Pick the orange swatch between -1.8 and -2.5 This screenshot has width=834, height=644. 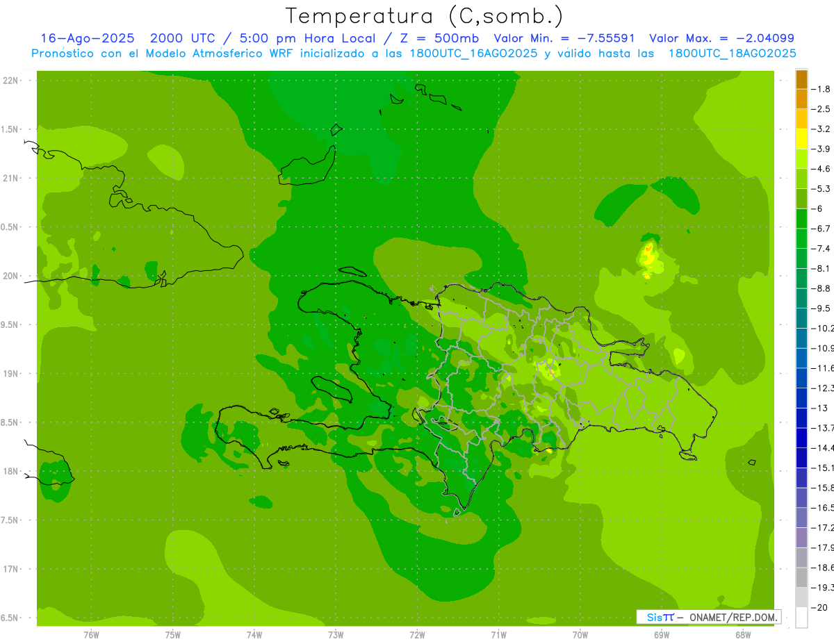801,99
